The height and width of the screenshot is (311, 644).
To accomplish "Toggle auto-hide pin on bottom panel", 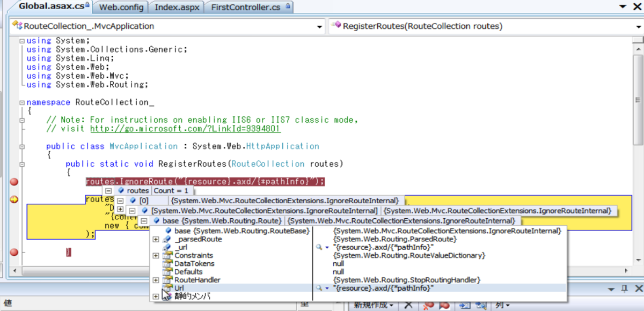I will (x=625, y=288).
